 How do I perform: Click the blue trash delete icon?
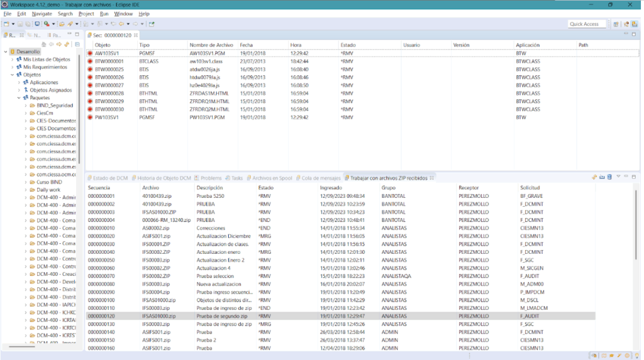click(609, 178)
